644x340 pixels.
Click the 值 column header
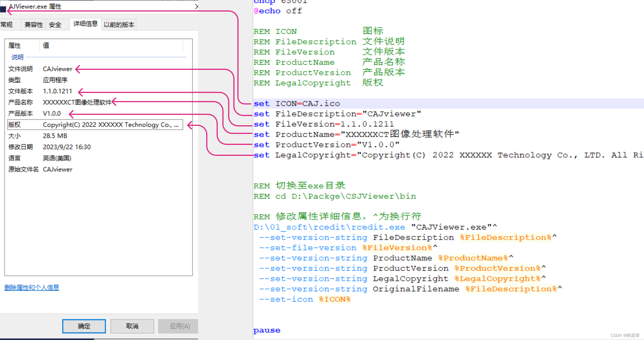coord(46,46)
